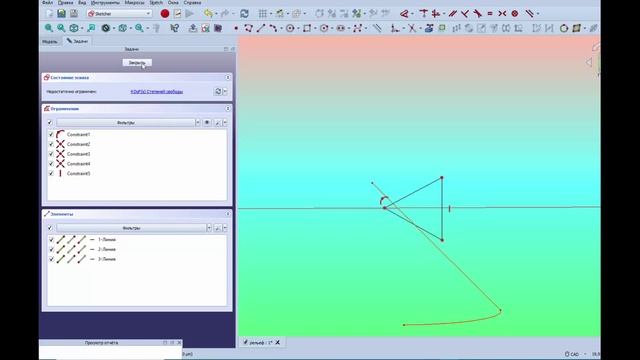Click the Refresh recompute icon
Viewport: 640px width, 360px height.
(x=244, y=13)
